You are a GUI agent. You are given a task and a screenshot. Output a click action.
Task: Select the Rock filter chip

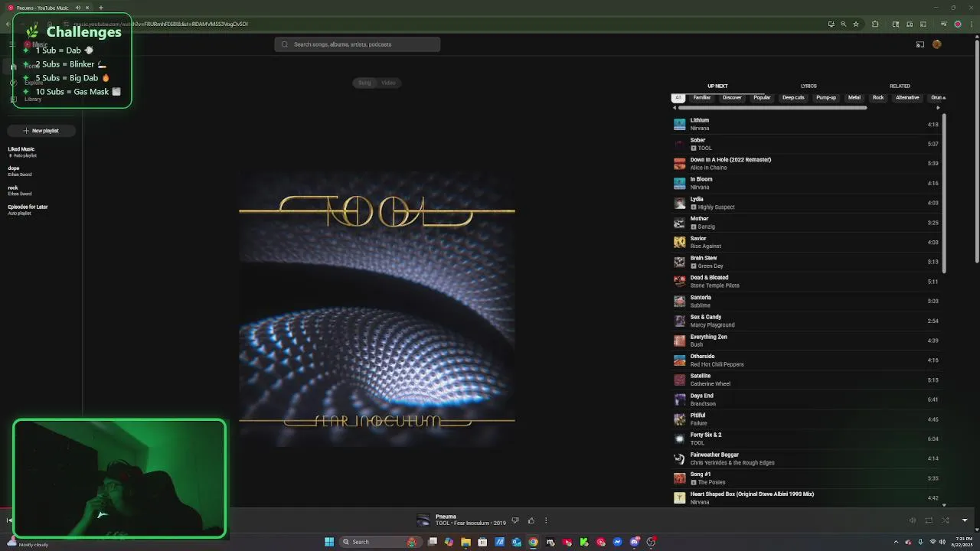(x=878, y=98)
